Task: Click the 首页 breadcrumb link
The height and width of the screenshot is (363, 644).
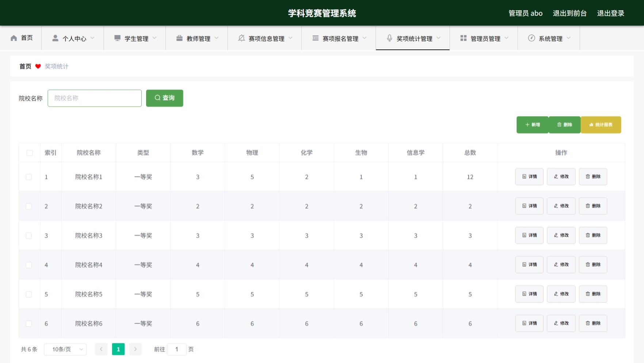Action: pos(25,66)
